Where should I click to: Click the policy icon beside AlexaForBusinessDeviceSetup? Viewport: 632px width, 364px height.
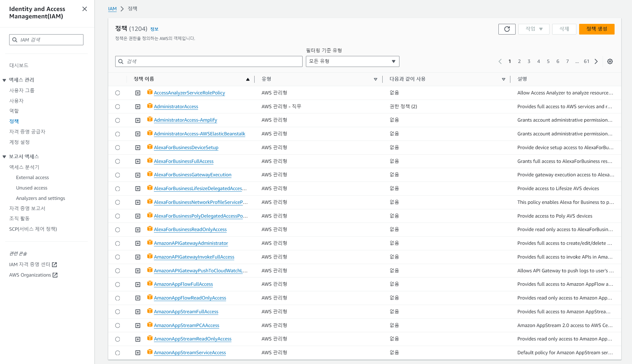(150, 147)
